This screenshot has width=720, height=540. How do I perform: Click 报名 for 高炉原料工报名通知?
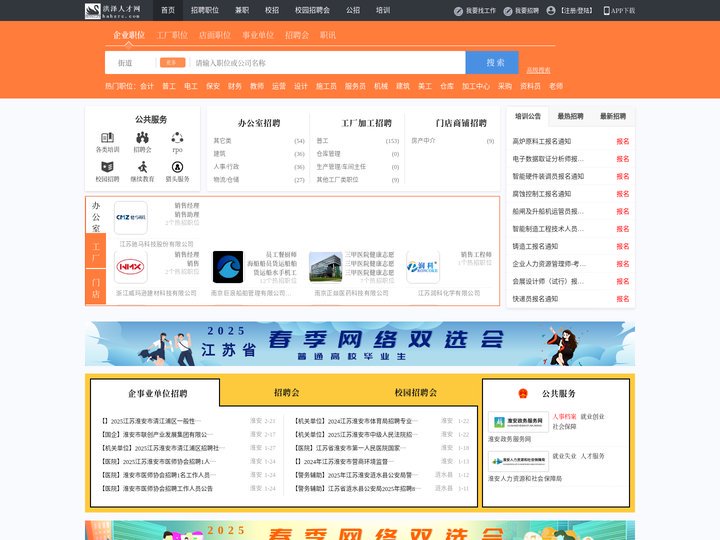[x=623, y=141]
